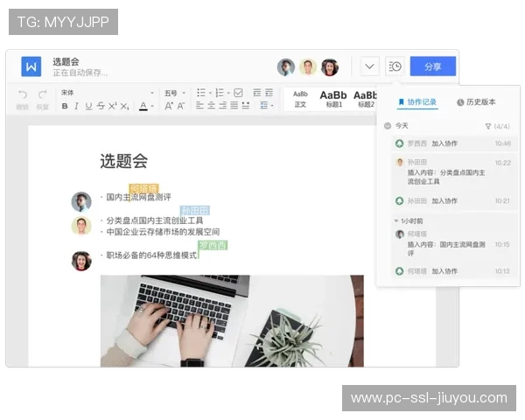The image size is (525, 420).
Task: Open the 宋体 font family dropdown
Action: click(x=107, y=93)
